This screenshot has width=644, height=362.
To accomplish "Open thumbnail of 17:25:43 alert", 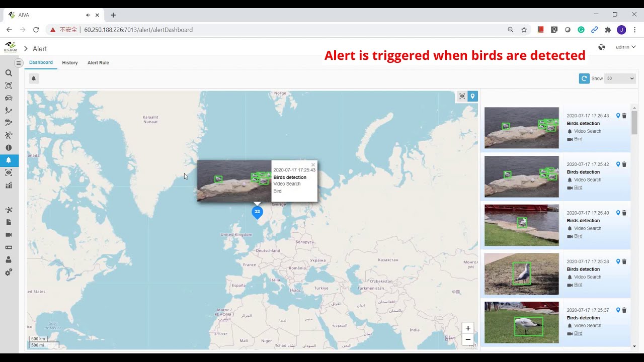I will pyautogui.click(x=522, y=128).
